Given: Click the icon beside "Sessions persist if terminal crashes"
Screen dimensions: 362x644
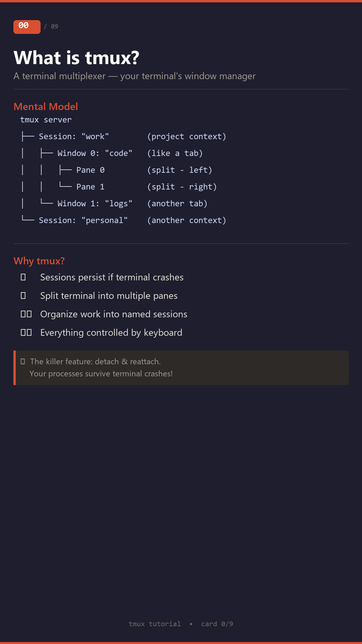Looking at the screenshot, I should click(23, 277).
